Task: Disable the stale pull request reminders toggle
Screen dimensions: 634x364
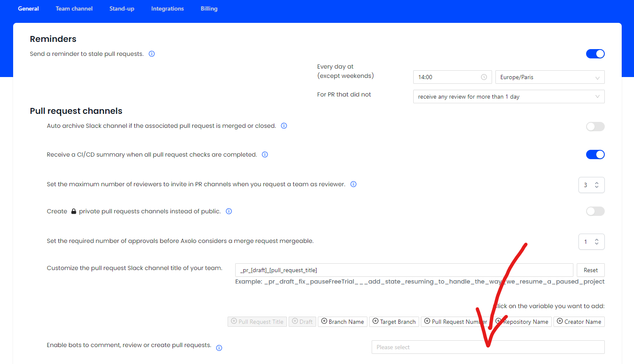Action: click(595, 54)
